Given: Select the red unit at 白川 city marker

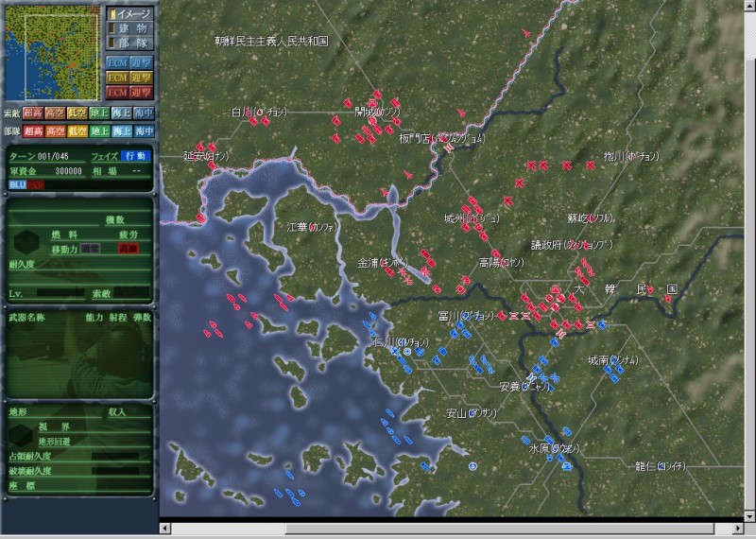Looking at the screenshot, I should [261, 112].
